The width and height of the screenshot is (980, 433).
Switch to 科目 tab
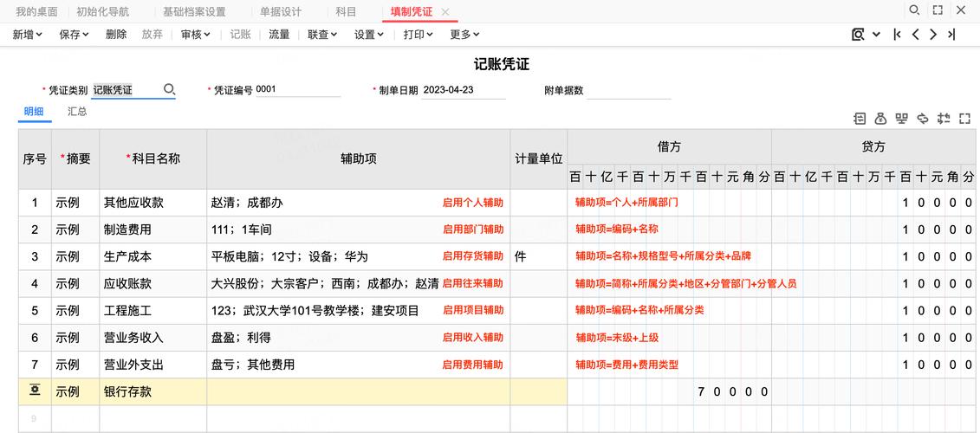coord(347,12)
